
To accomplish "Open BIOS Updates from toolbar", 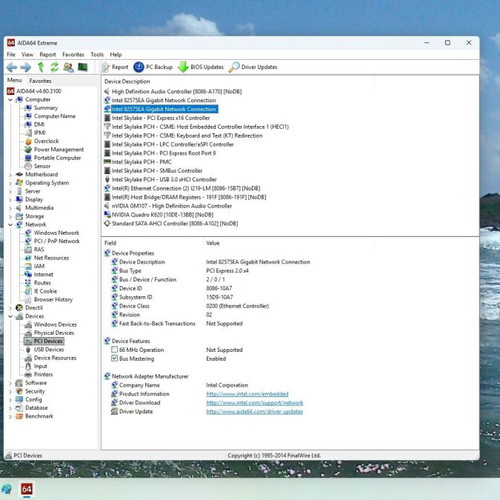I will pos(201,67).
